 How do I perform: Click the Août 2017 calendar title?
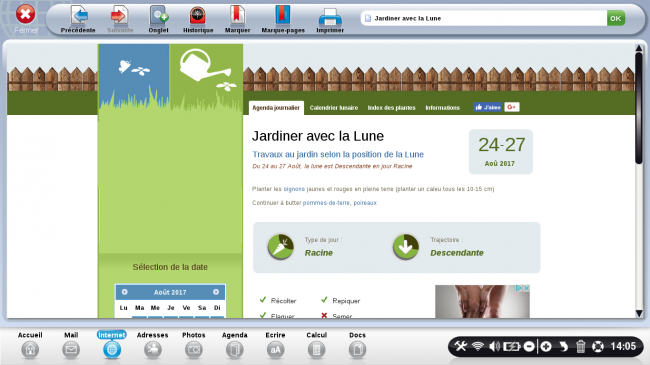click(170, 292)
